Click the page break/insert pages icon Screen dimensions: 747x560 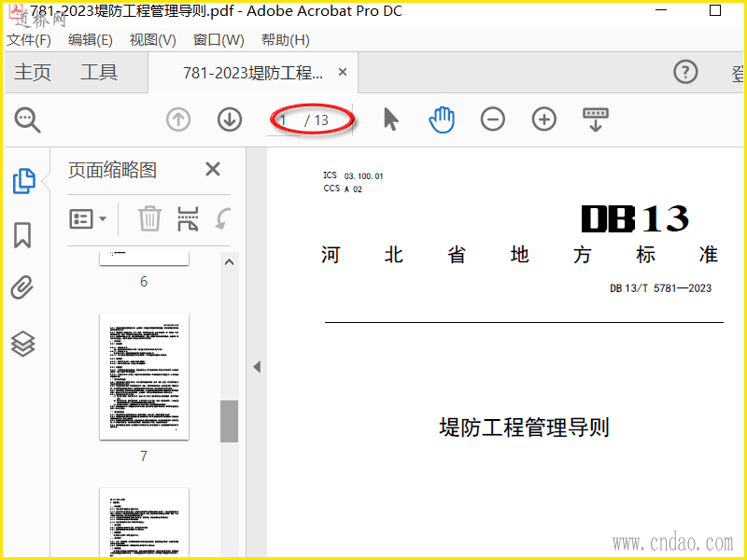[188, 219]
